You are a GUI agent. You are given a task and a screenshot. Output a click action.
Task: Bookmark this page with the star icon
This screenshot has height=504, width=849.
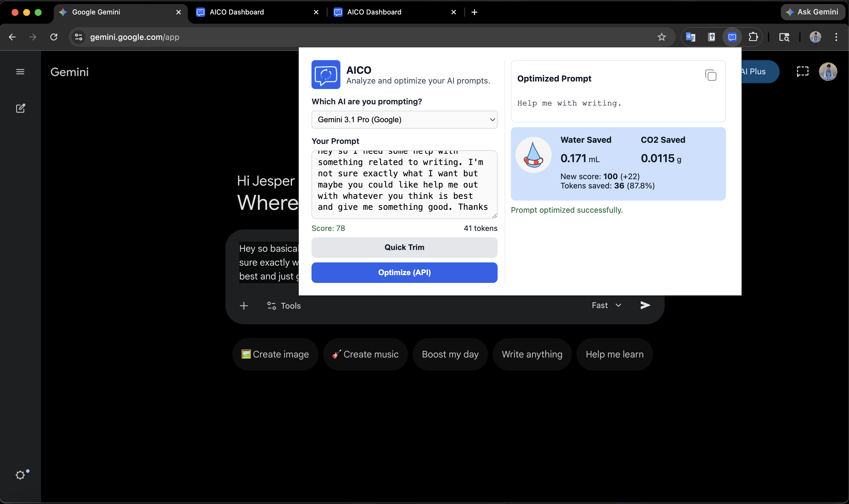pyautogui.click(x=661, y=37)
